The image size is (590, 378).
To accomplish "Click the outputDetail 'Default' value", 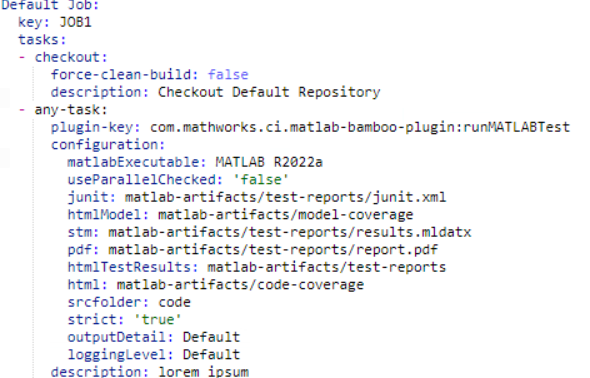I will click(211, 337).
